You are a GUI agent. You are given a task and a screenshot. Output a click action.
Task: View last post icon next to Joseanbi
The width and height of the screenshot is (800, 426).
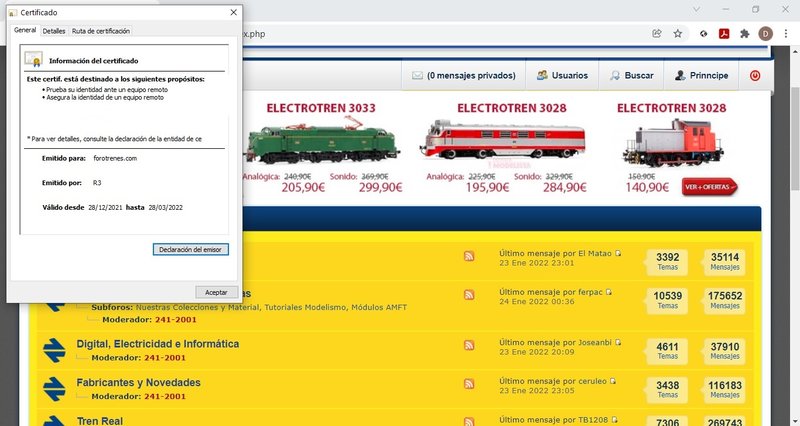point(618,342)
